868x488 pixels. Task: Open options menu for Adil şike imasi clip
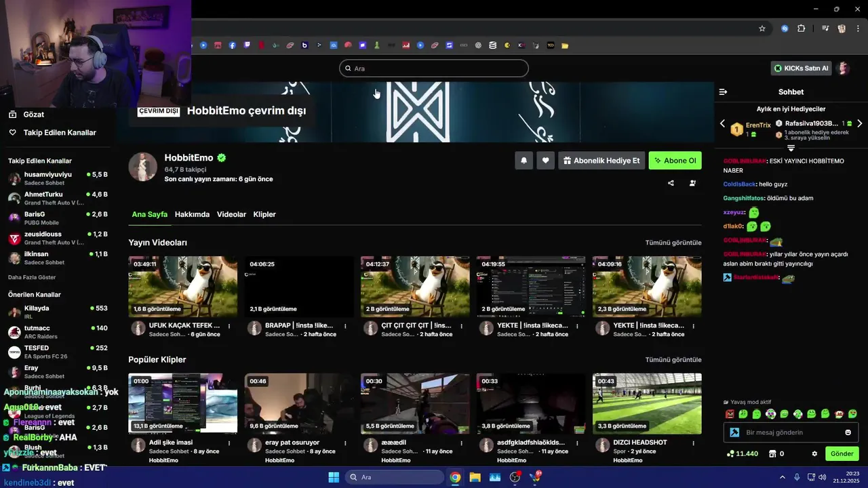[x=229, y=443]
